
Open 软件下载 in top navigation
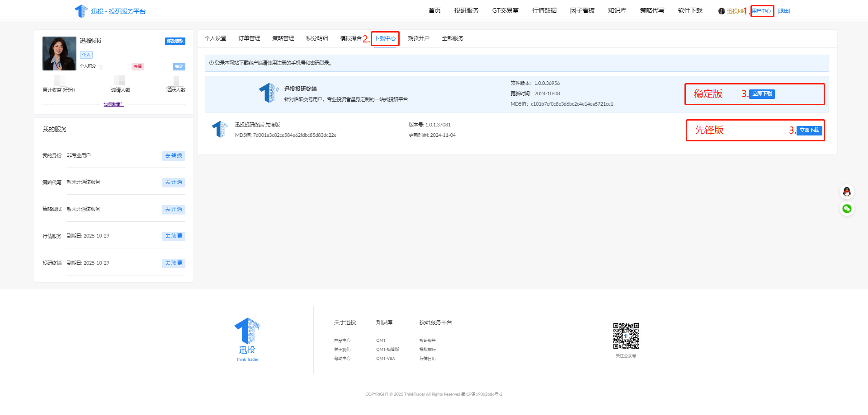click(x=690, y=10)
